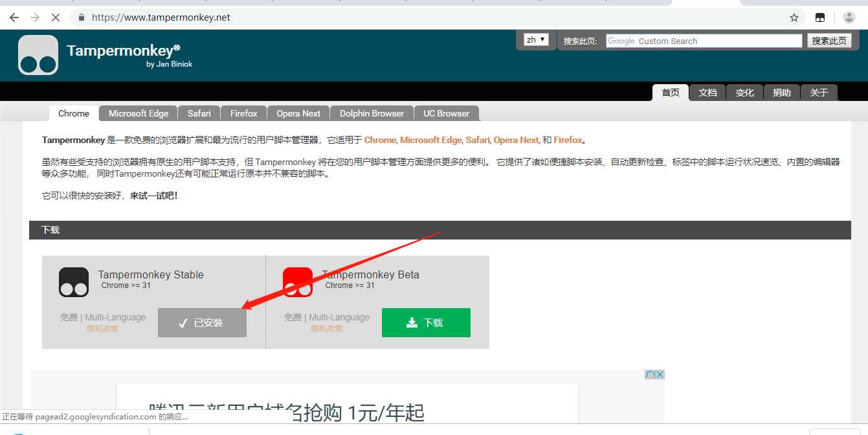Screen dimensions: 868x435
Task: Click the 'Tampermonkey Beta' title text
Action: click(371, 274)
